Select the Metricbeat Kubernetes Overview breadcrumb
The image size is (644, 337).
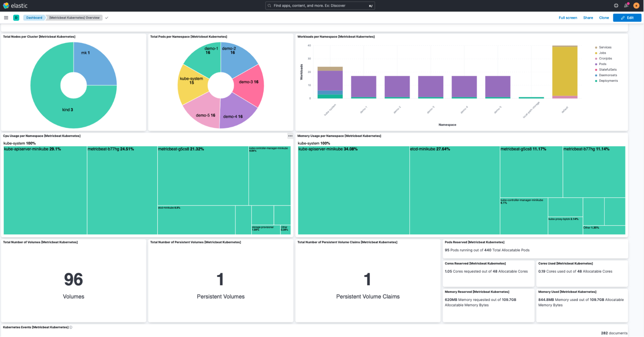tap(74, 18)
